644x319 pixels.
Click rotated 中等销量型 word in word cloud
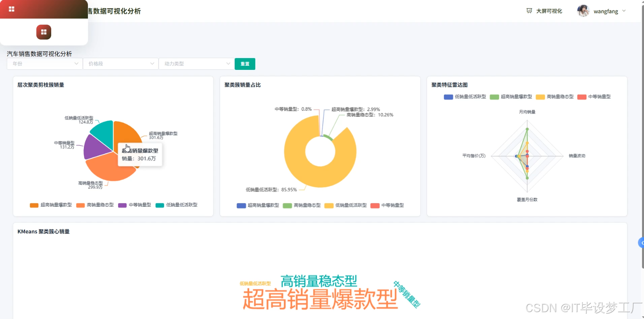(x=407, y=294)
